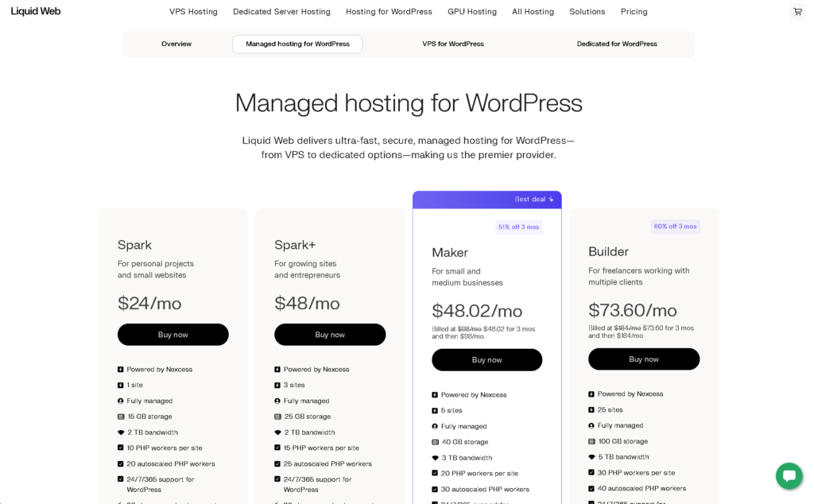
Task: Click the Liquid Web logo
Action: click(x=36, y=11)
